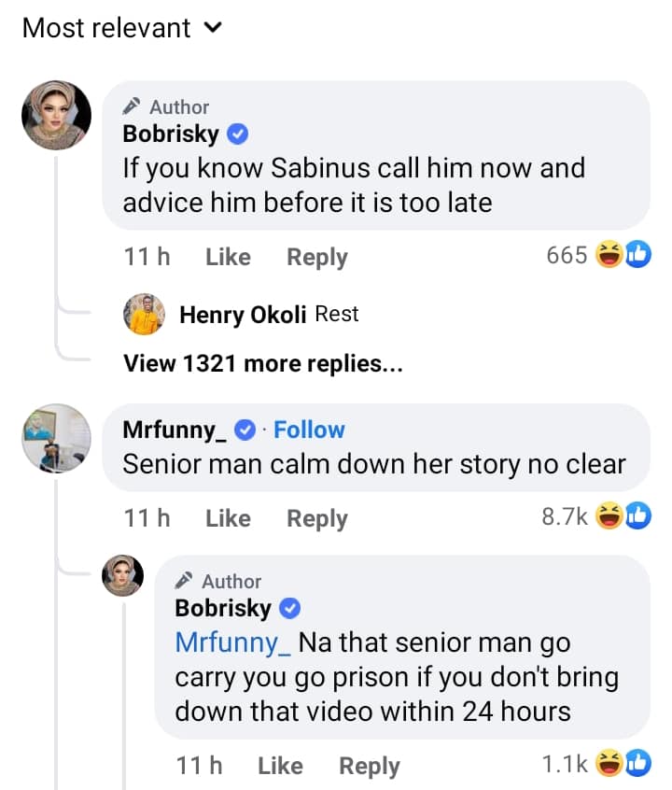
Task: Open Henry Okoli's profile avatar
Action: 144,315
